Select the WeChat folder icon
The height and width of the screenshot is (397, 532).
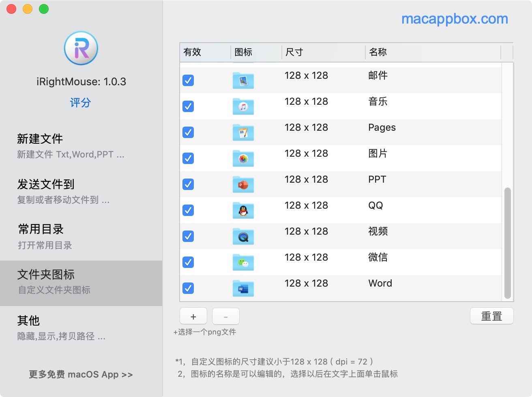tap(243, 262)
